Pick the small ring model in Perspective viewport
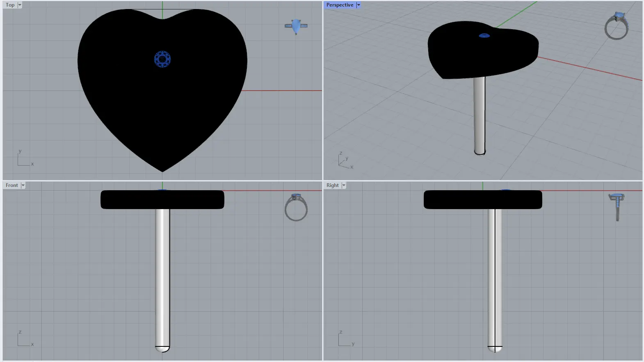 point(617,27)
